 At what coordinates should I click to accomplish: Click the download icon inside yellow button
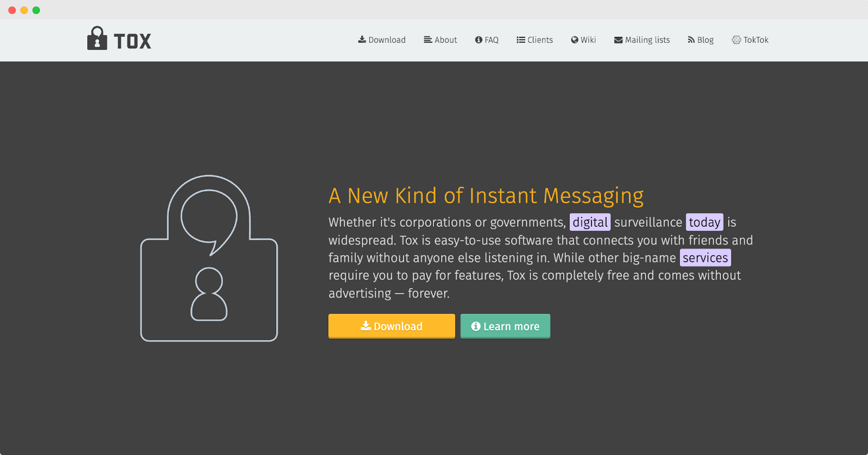click(x=366, y=325)
